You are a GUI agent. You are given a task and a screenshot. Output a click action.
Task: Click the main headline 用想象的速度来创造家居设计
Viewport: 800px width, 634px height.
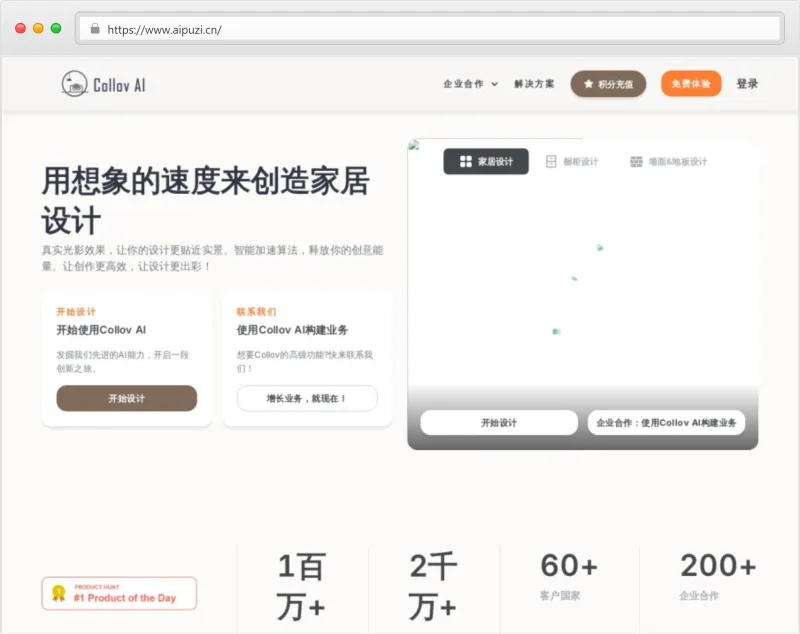[x=205, y=201]
